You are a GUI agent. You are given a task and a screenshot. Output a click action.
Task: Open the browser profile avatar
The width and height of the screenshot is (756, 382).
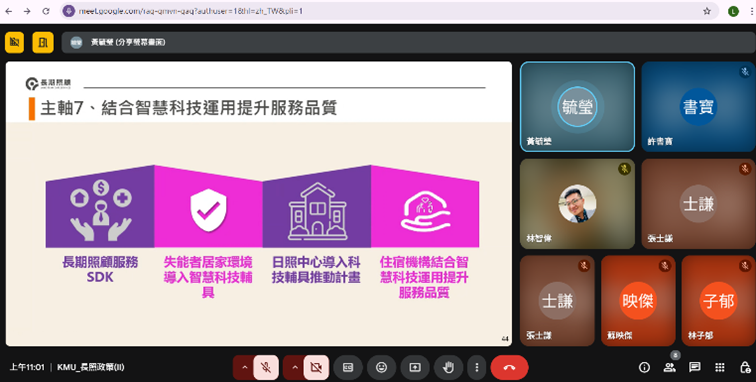coord(733,11)
